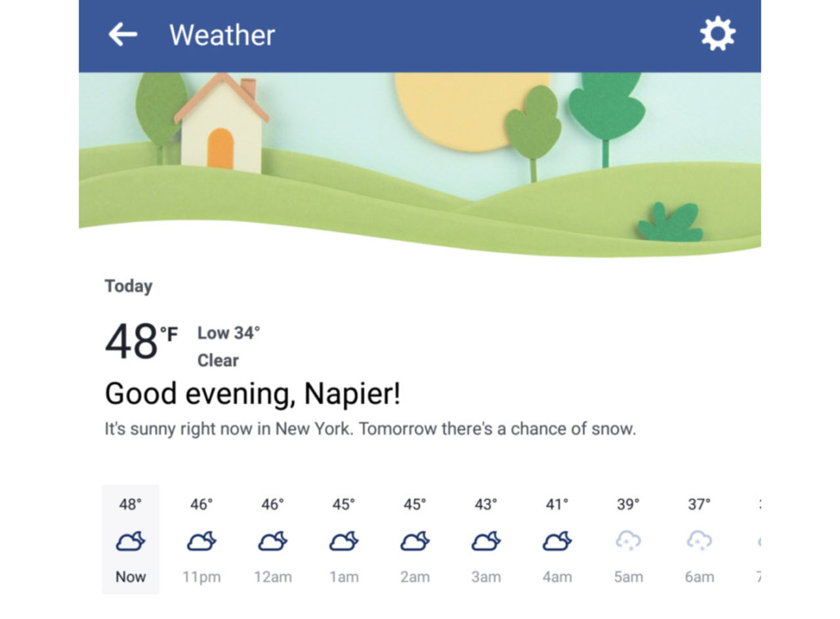Viewport: 840px width, 619px height.
Task: Click the cloud icon beneath 4am
Action: pos(556,540)
